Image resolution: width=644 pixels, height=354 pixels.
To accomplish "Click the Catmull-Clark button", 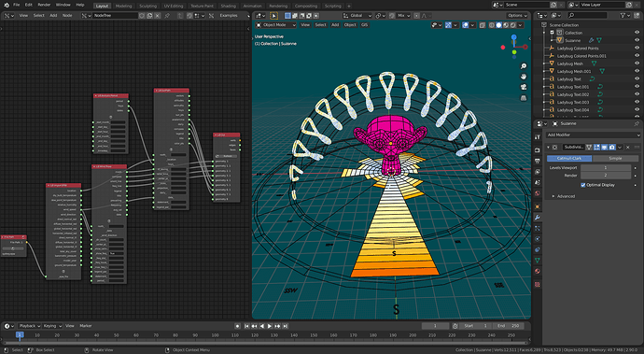I will pos(569,158).
